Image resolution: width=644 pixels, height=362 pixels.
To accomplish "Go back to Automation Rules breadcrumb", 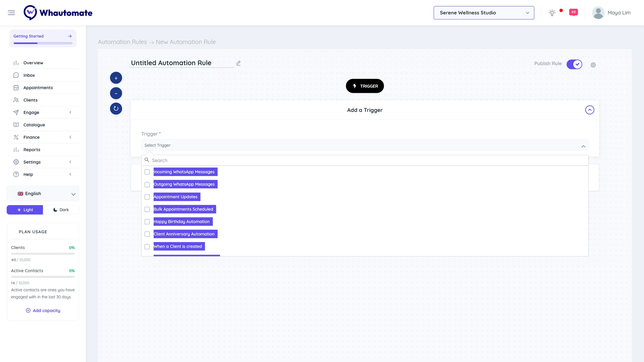I will click(x=122, y=42).
